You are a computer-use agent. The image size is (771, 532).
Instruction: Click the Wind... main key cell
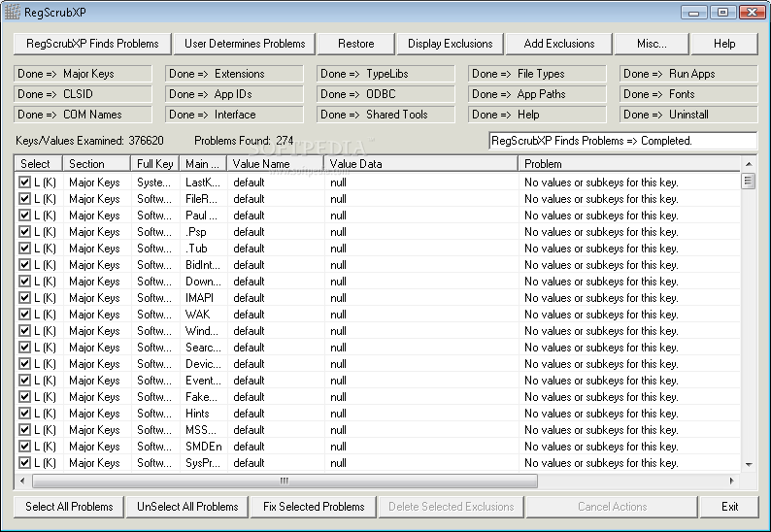point(203,331)
